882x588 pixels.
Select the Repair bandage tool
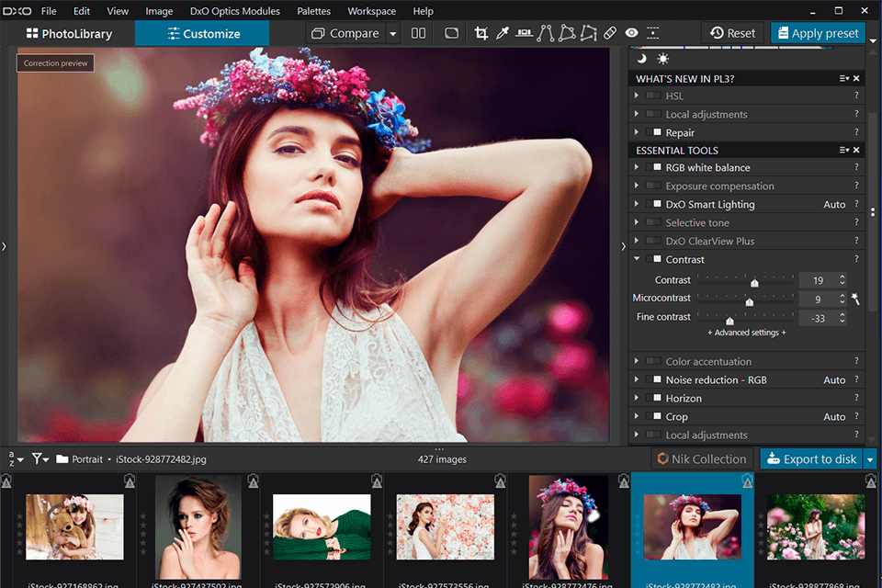(610, 33)
